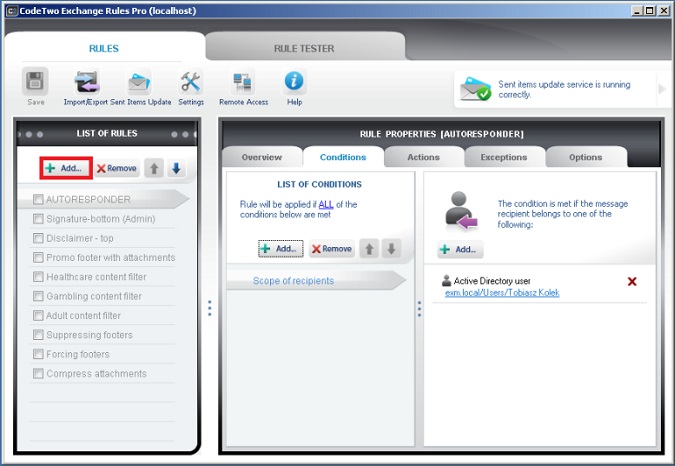Toggle Healthcare content filter checkbox
The height and width of the screenshot is (466, 675).
pos(38,277)
